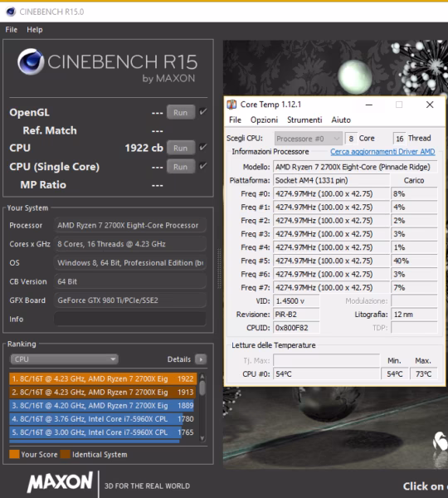
Task: Toggle the CPU test checkmark
Action: coord(203,147)
